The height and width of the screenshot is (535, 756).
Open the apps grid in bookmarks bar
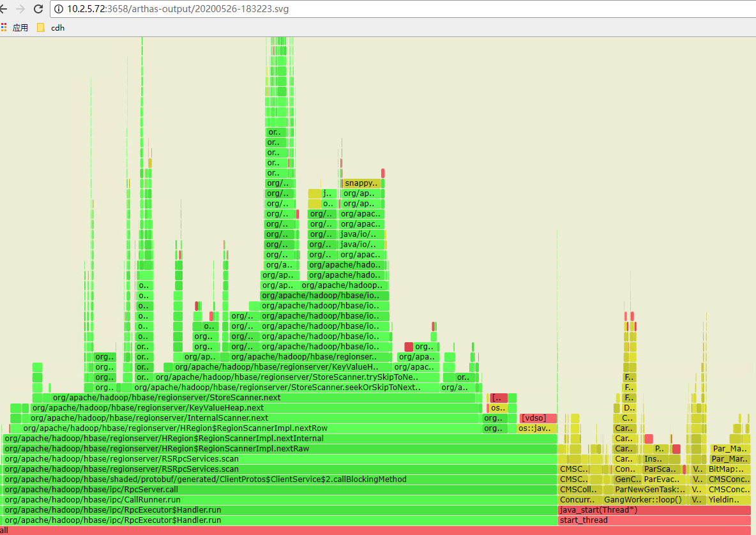tap(4, 27)
